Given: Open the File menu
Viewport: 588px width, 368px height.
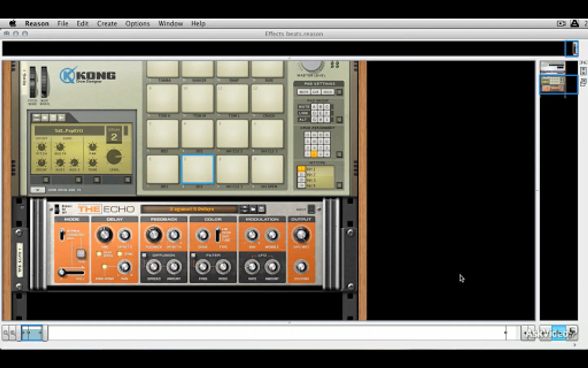Looking at the screenshot, I should (x=62, y=24).
